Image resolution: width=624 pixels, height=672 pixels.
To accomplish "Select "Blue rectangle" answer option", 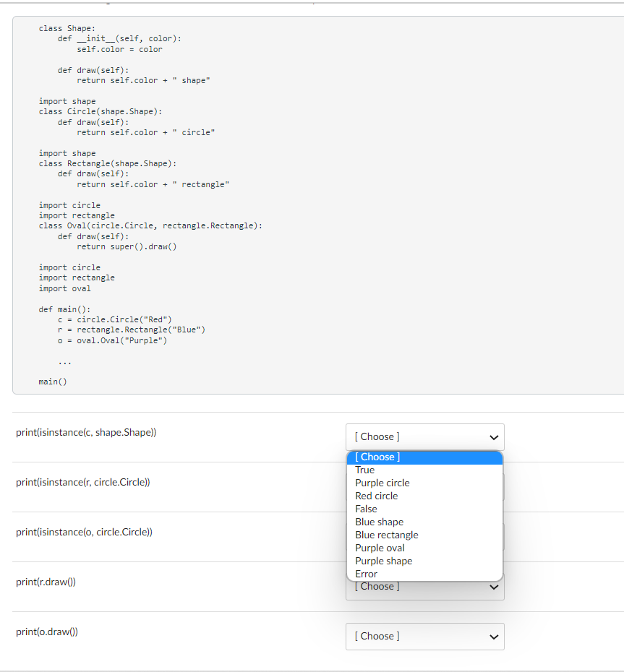I will point(387,535).
